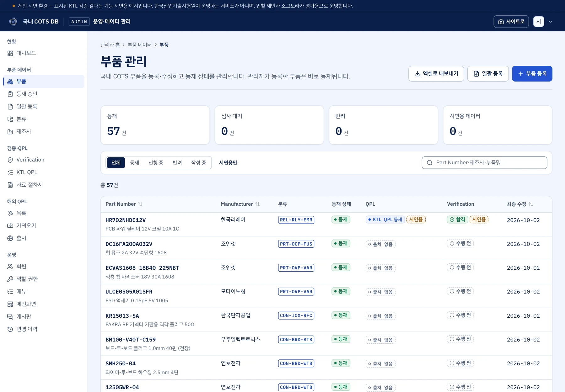This screenshot has width=565, height=392.
Task: Click the 제조사 factory icon
Action: 10,132
